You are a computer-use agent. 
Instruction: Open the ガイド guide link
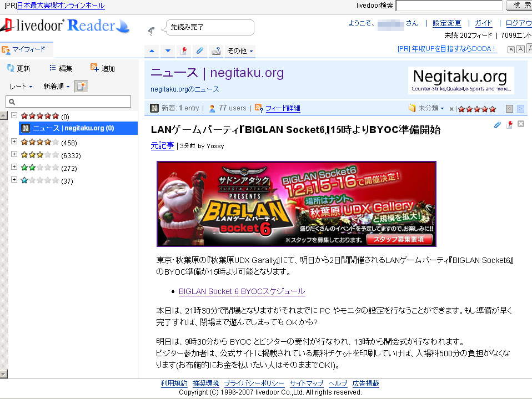point(483,23)
